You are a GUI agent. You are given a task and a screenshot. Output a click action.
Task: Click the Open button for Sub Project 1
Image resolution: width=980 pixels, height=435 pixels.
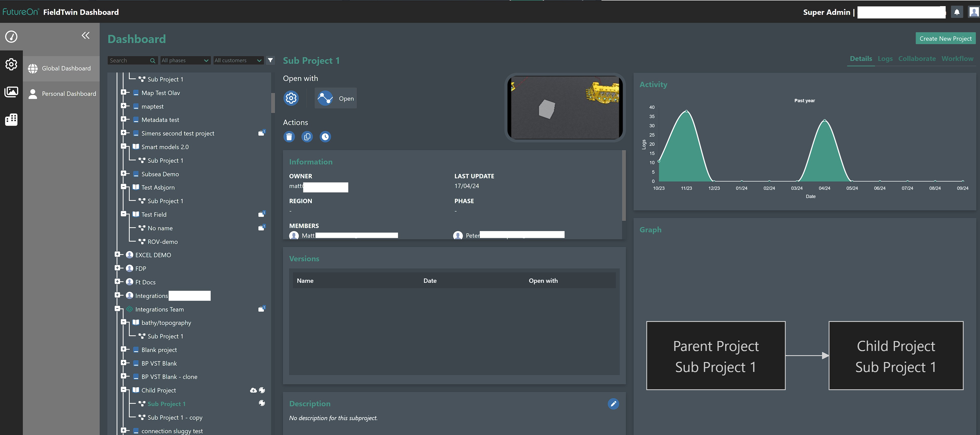[x=336, y=98]
